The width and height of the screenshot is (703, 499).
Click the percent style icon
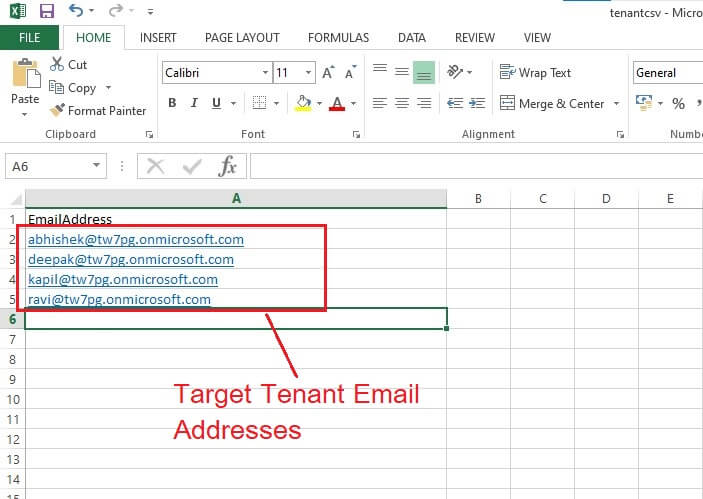click(x=678, y=103)
